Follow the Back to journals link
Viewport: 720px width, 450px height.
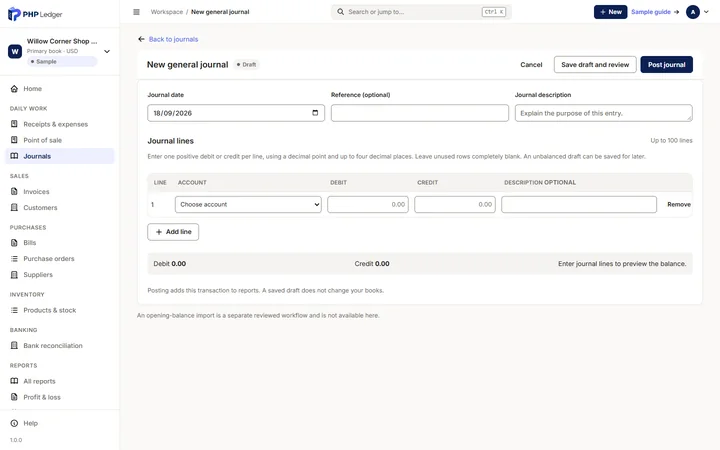[x=173, y=39]
